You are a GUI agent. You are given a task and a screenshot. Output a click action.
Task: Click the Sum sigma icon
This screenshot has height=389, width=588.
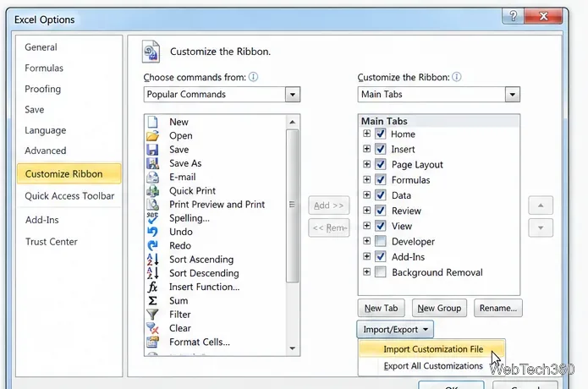[x=152, y=300]
